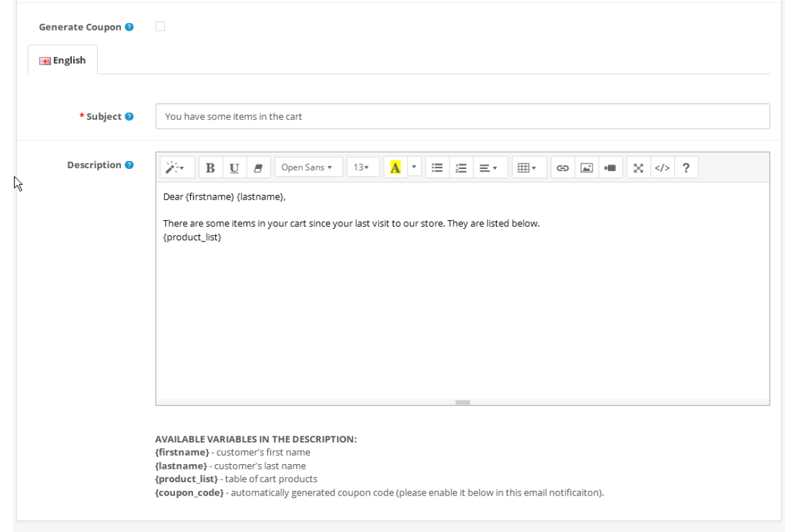Open the table insert dropdown
The image size is (798, 532).
tap(527, 168)
